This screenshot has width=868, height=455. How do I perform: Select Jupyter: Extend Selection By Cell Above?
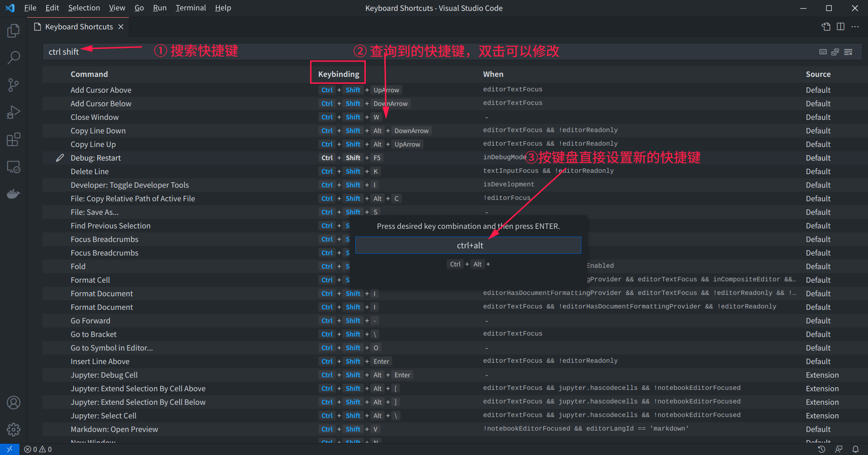point(453,389)
